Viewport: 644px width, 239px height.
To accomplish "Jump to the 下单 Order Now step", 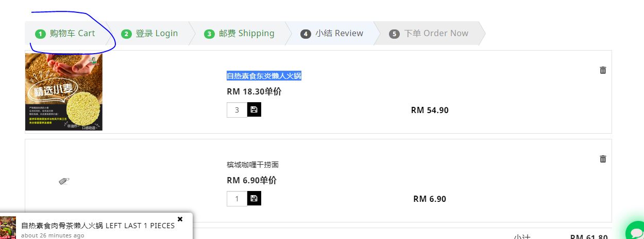I will point(429,34).
